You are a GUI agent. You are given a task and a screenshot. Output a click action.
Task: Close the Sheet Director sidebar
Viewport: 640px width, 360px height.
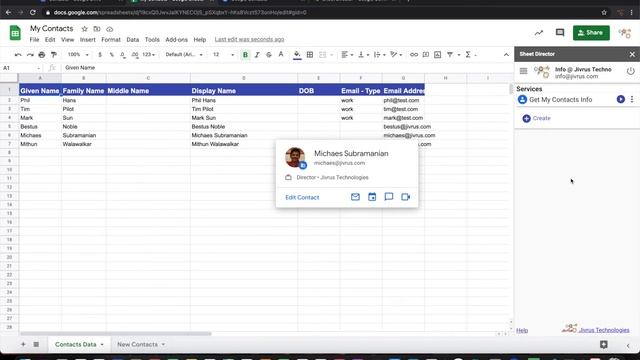632,54
